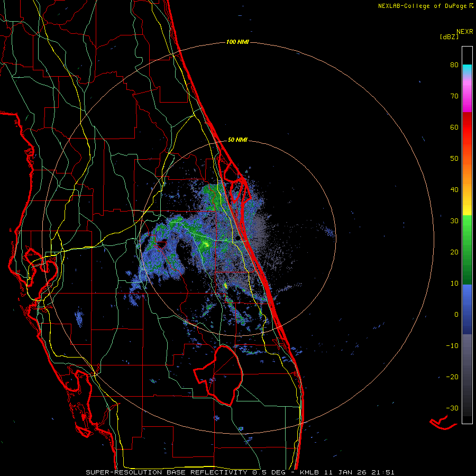The width and height of the screenshot is (476, 476).
Task: Click the -20 value on the dBZ scale
Action: point(452,377)
